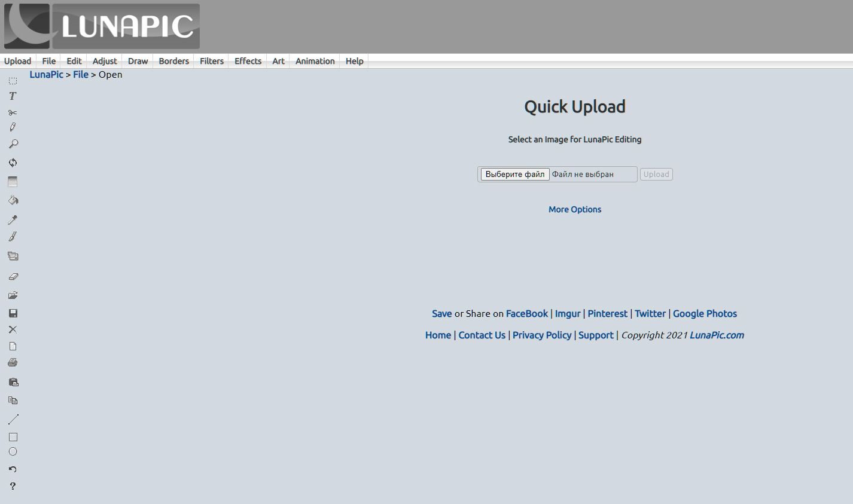Click the LunaPic.com copyright link
The image size is (853, 504).
tap(717, 335)
